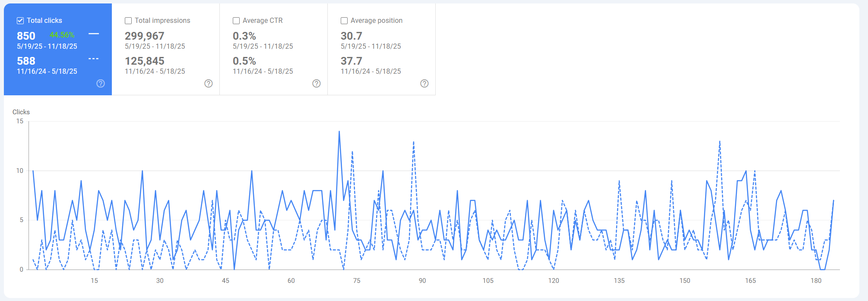Click the solid line legend on Total clicks
This screenshot has width=868, height=301.
click(94, 34)
